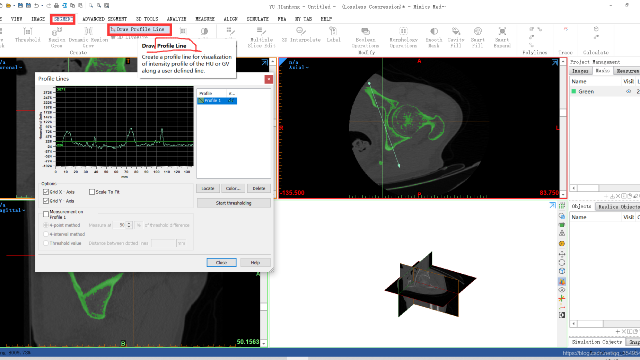Open the MEASURE ribbon tab
Image resolution: width=640 pixels, height=360 pixels.
(x=205, y=19)
